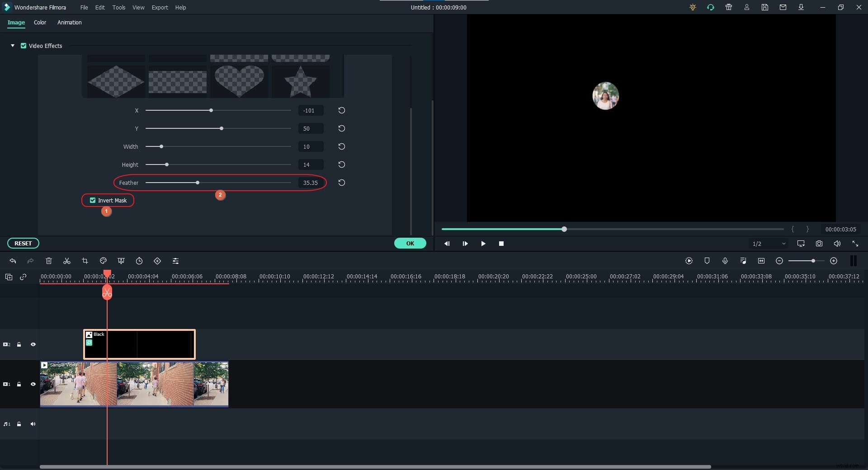Select the Crop tool in the toolbar

85,261
